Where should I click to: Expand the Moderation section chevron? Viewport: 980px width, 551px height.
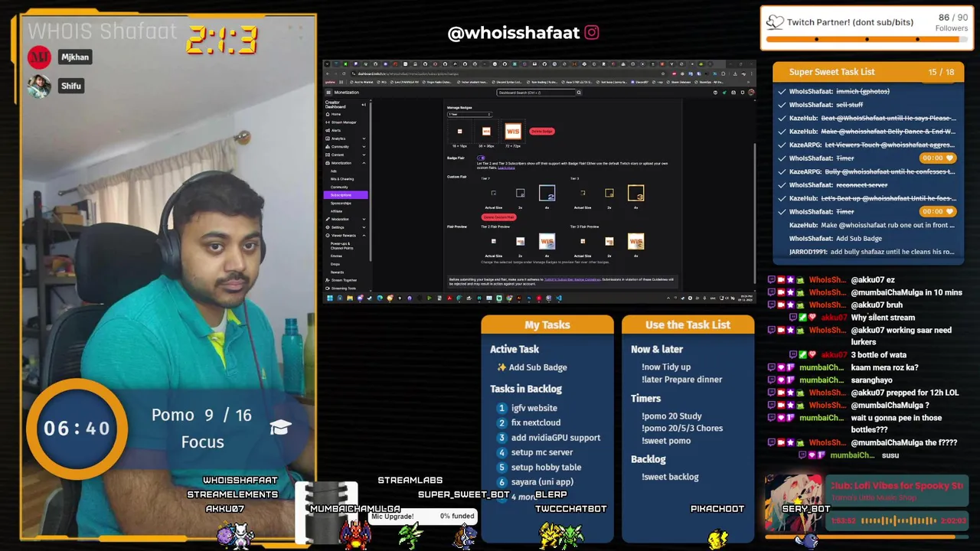(x=364, y=219)
